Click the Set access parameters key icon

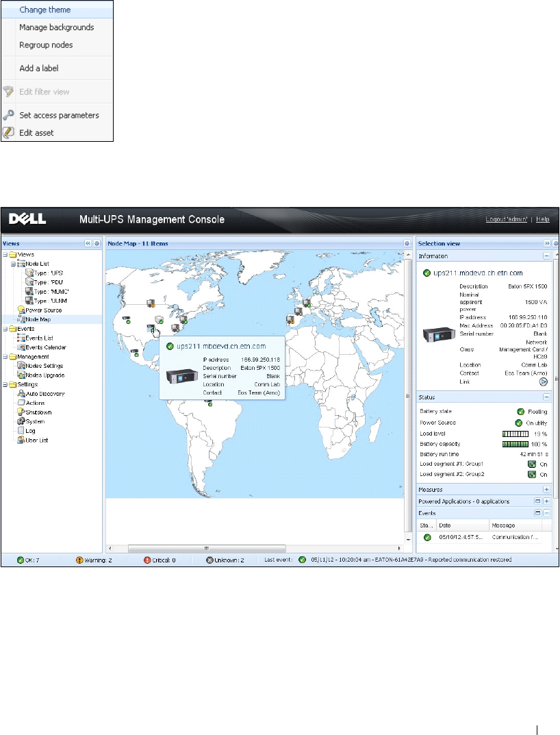tap(9, 115)
